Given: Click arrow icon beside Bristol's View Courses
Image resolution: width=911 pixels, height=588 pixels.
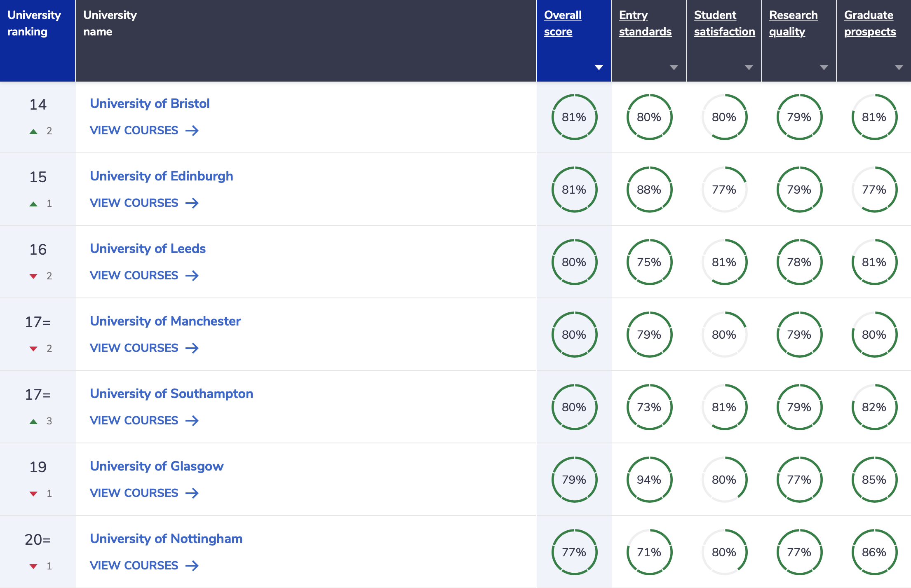Looking at the screenshot, I should click(x=192, y=131).
